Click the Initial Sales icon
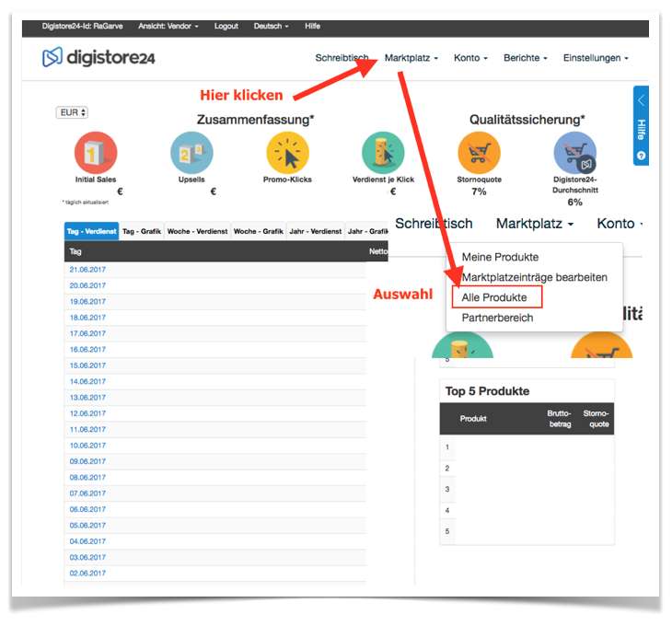 (96, 153)
